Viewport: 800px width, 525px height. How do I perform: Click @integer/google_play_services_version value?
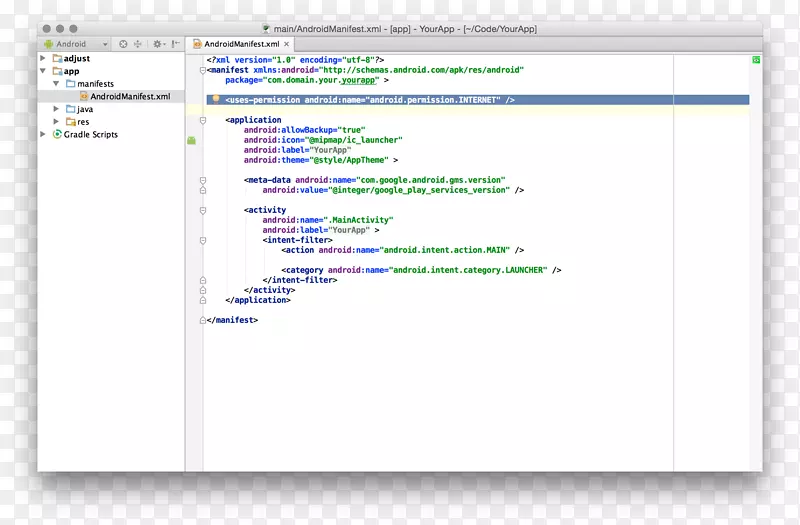coord(421,190)
